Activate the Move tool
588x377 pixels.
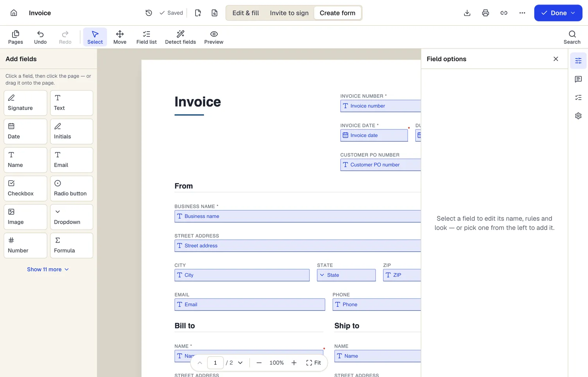pyautogui.click(x=120, y=37)
